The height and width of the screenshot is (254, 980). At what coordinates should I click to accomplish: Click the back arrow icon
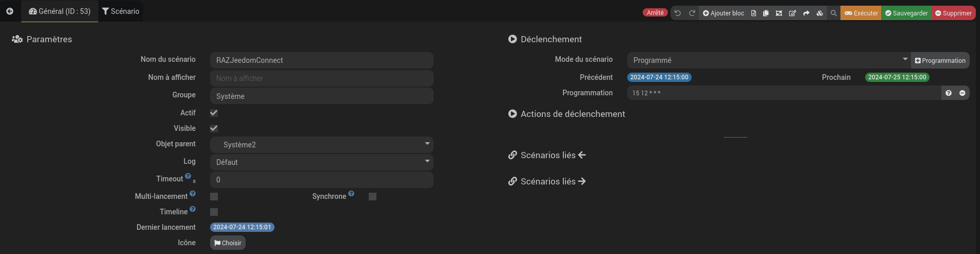point(10,11)
